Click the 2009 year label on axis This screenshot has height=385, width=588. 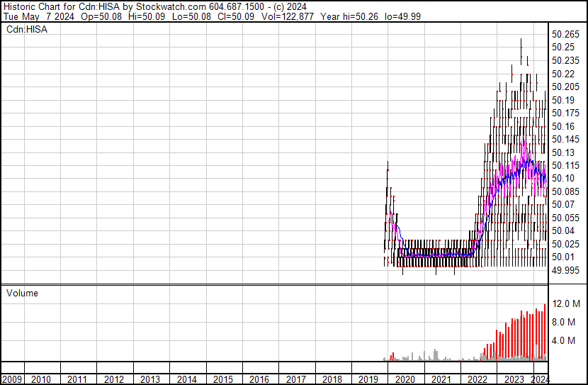click(11, 379)
